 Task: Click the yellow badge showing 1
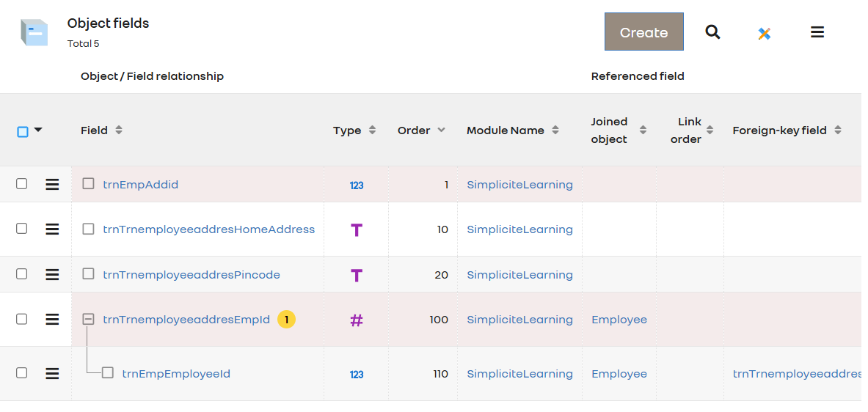pos(286,320)
